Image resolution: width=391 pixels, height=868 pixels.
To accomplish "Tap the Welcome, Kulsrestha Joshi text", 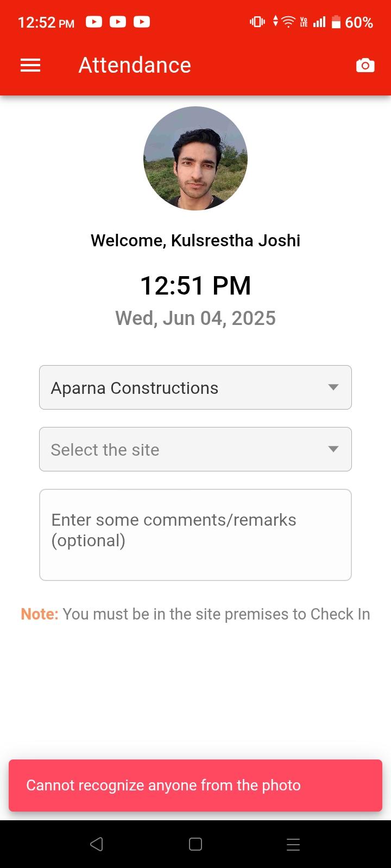I will 195,240.
